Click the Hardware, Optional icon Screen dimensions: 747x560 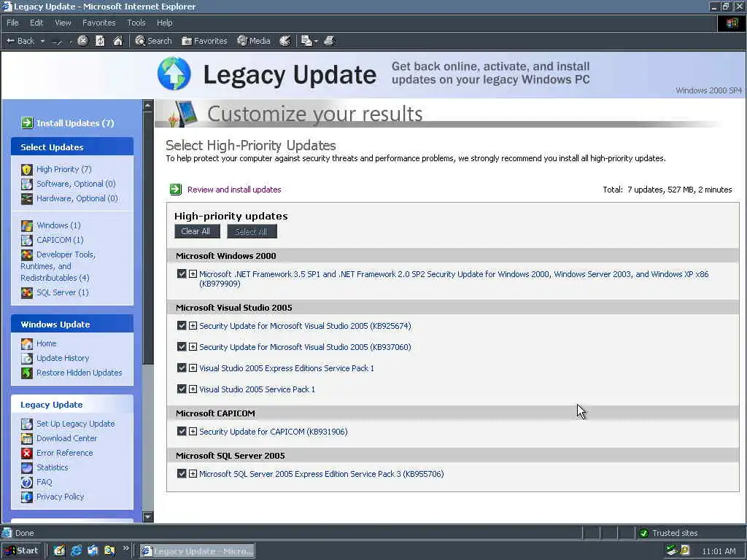(27, 198)
